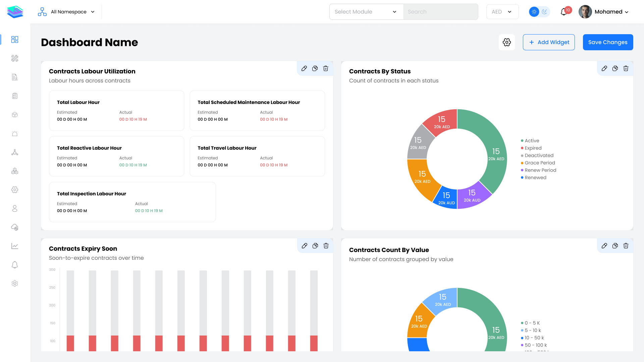Click the Dashboard Name heading
The width and height of the screenshot is (644, 362).
(x=90, y=42)
